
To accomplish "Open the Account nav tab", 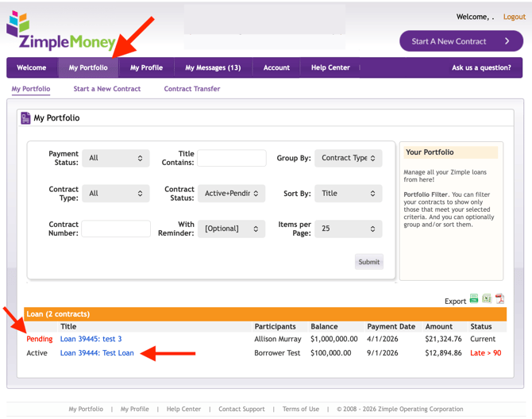I will [276, 67].
